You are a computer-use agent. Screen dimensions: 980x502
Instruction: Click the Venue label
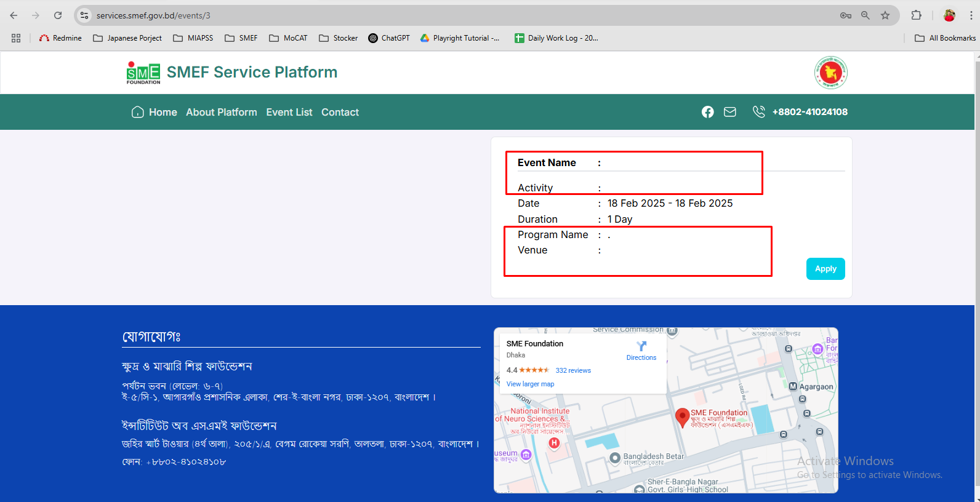click(x=532, y=250)
